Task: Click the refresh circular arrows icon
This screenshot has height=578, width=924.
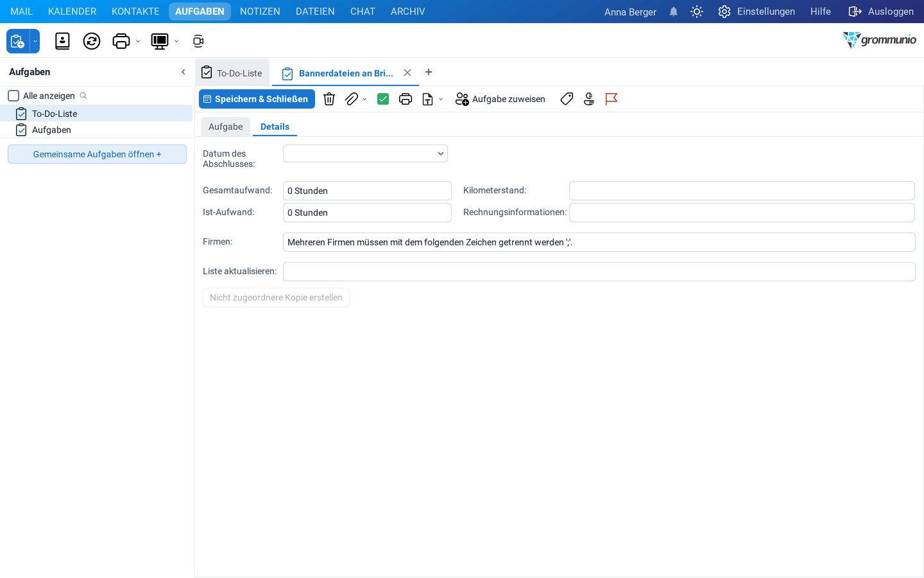Action: 92,41
